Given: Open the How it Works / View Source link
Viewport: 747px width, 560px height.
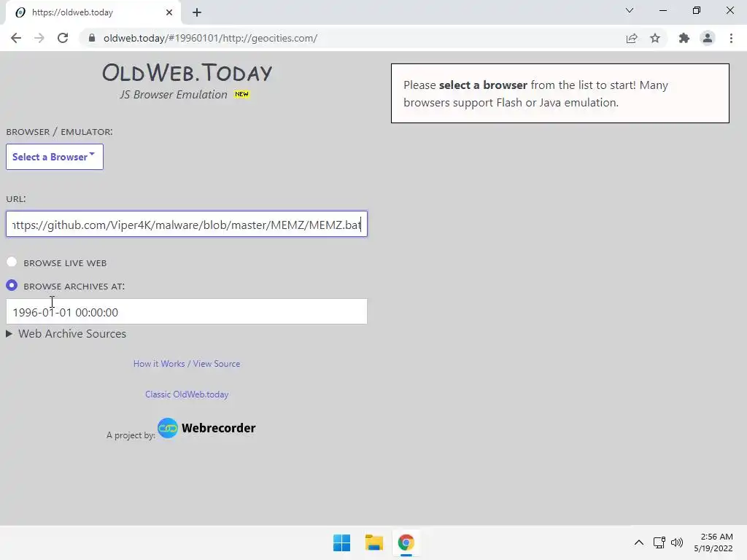Looking at the screenshot, I should click(x=187, y=364).
